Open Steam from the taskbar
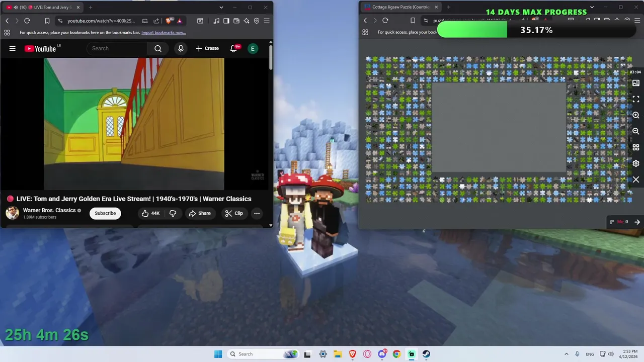This screenshot has height=362, width=644. 426,354
